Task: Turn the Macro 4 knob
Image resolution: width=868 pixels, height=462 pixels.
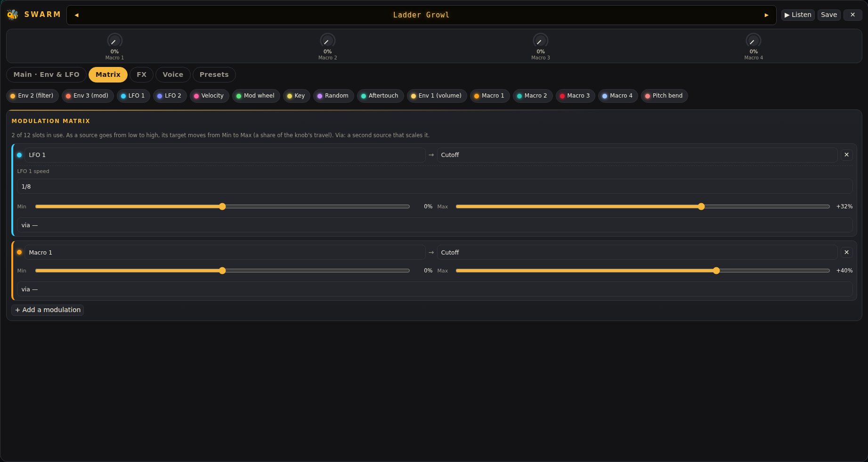Action: [754, 41]
